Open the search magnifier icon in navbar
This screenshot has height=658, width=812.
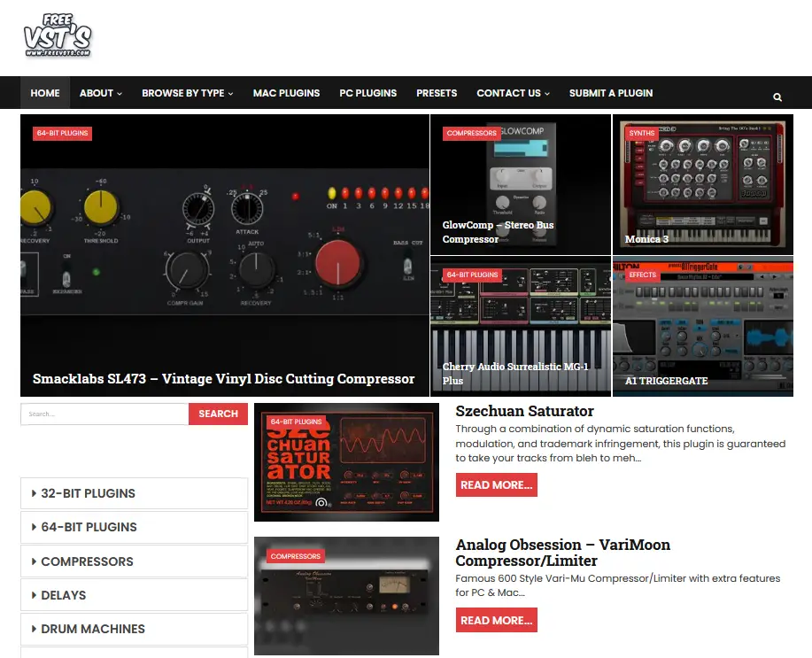tap(777, 97)
